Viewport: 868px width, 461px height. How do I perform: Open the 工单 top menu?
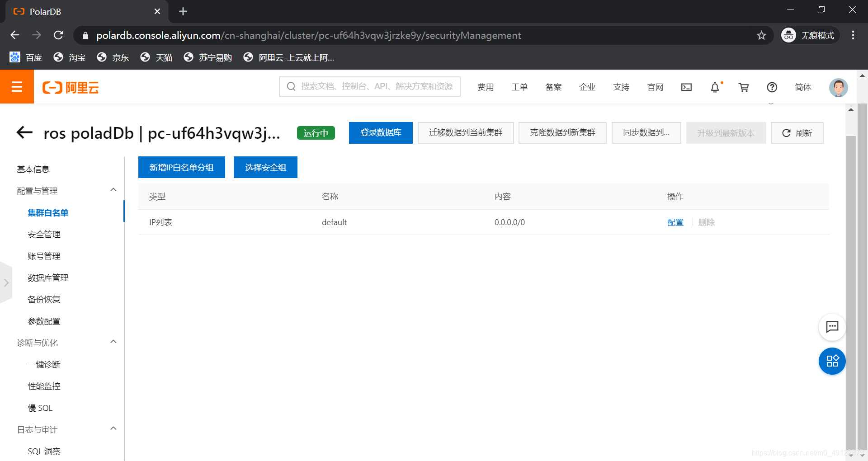tap(519, 87)
